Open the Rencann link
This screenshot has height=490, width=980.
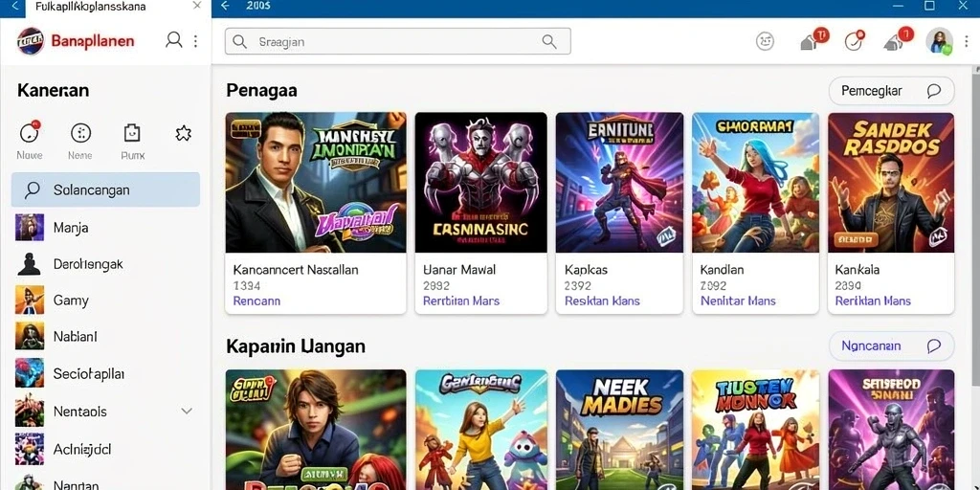point(256,301)
